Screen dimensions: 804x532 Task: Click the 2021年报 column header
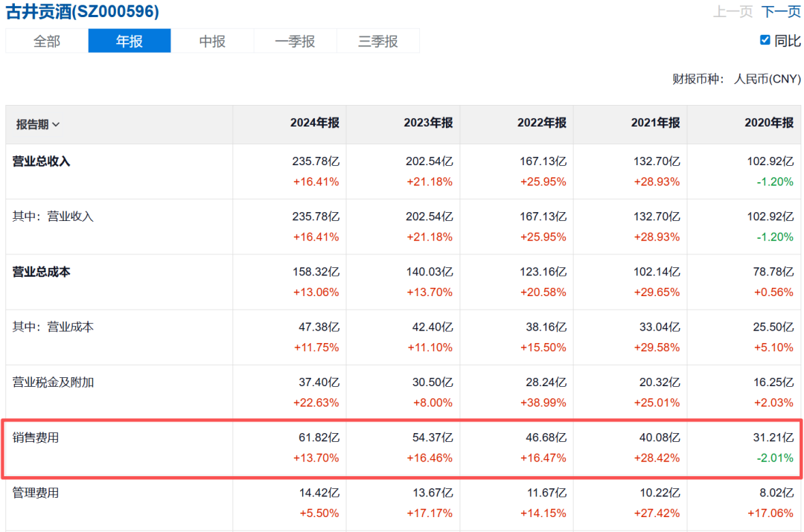pyautogui.click(x=655, y=123)
